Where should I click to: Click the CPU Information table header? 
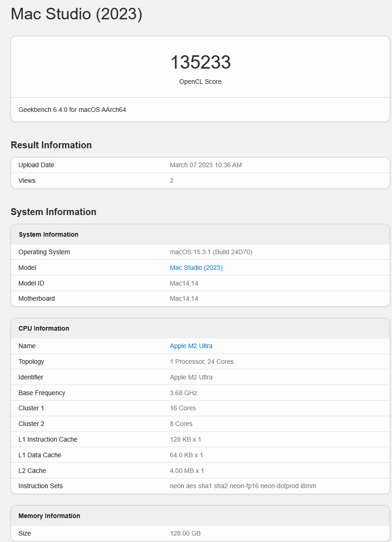200,328
